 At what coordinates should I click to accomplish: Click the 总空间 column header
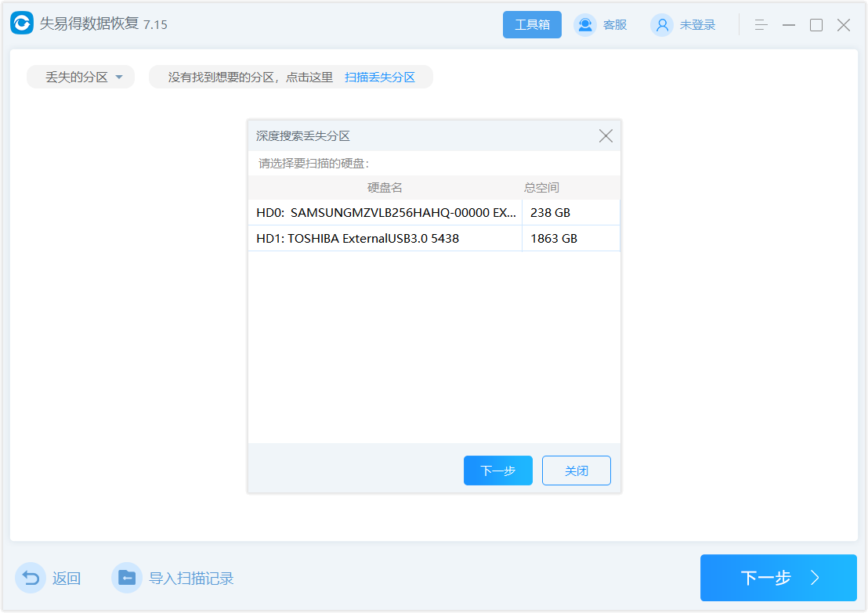point(541,188)
